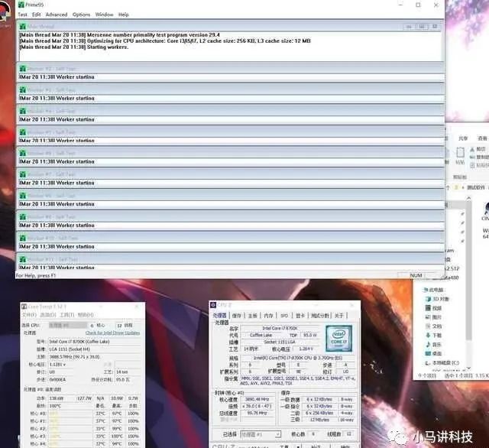Click the Worker #8 sub-window icon
This screenshot has height=448, width=489.
tap(23, 196)
